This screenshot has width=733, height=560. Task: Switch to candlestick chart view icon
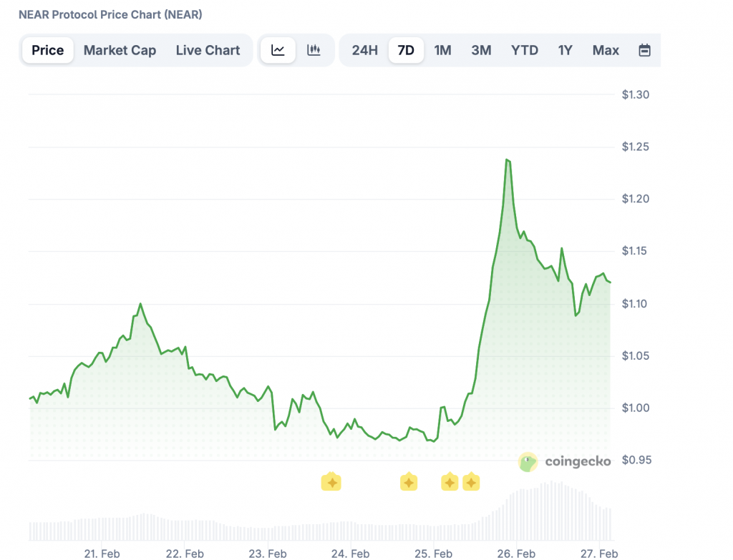pyautogui.click(x=314, y=50)
